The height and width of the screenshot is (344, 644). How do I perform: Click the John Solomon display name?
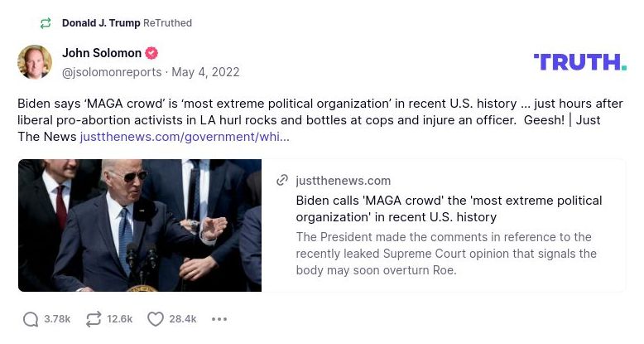(x=101, y=54)
